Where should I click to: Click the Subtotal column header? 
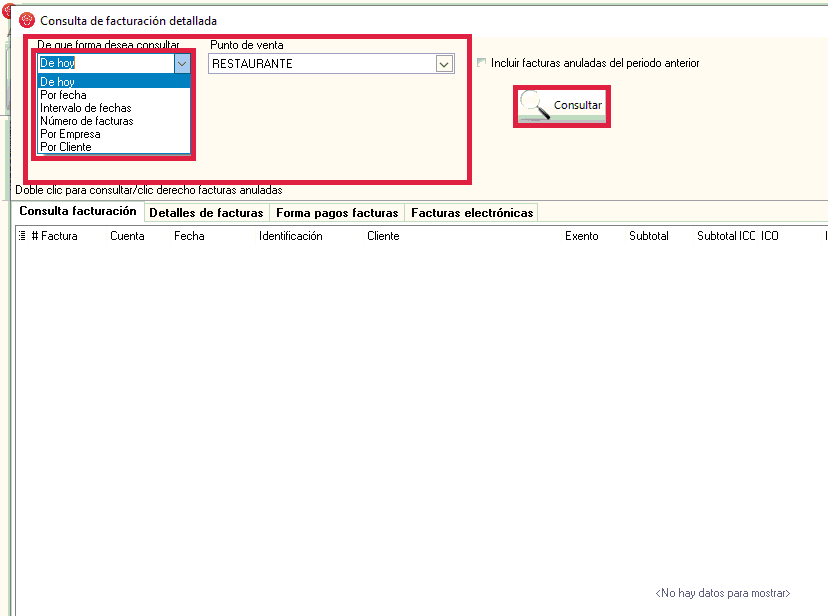[x=649, y=236]
